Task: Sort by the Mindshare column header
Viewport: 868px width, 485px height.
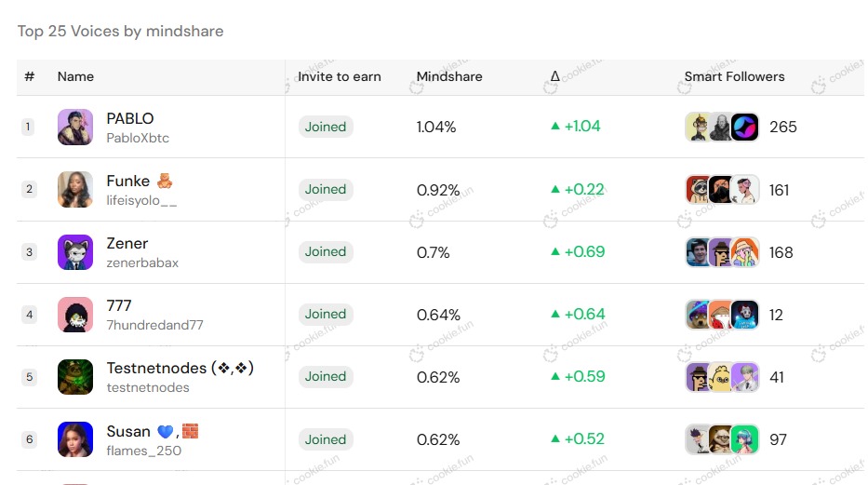Action: tap(449, 76)
